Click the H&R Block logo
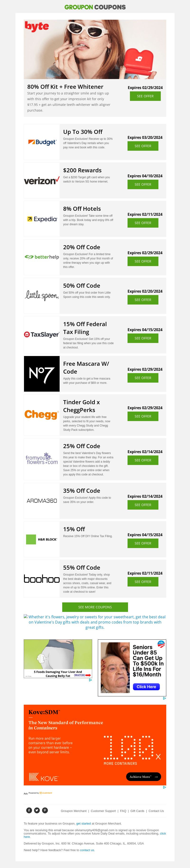The height and width of the screenshot is (868, 190). coord(42,539)
